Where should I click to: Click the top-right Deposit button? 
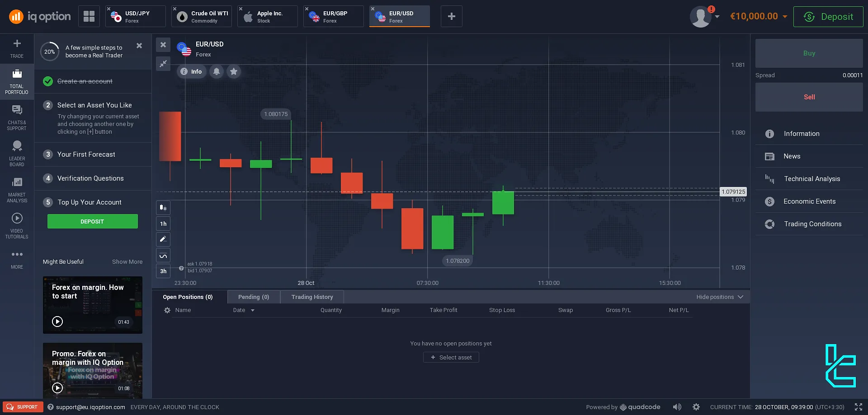click(828, 17)
